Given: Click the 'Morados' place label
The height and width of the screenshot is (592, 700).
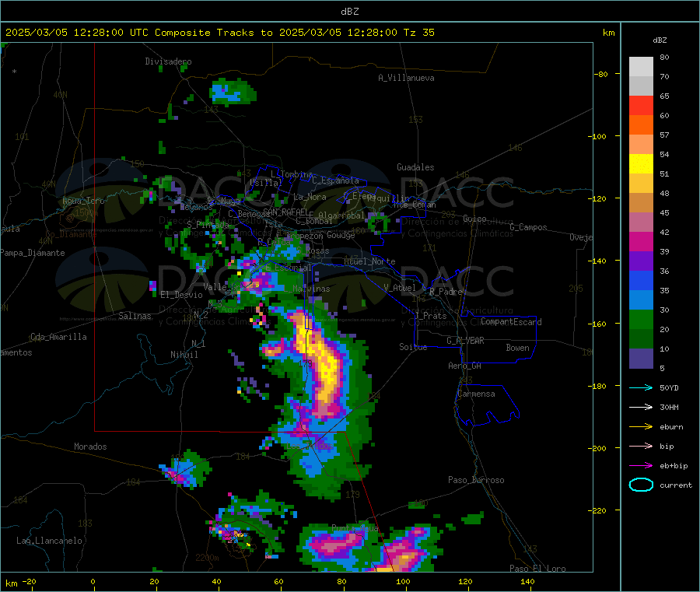Looking at the screenshot, I should (90, 447).
